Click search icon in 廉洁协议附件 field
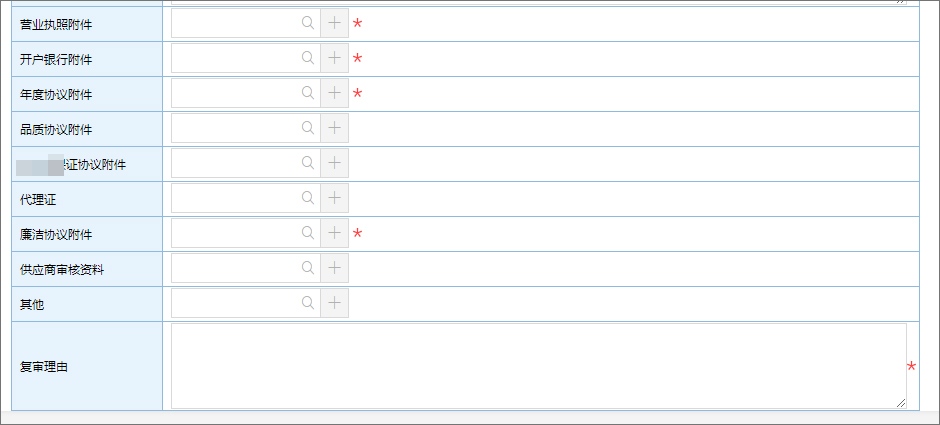Viewport: 940px width, 425px height. (x=308, y=233)
